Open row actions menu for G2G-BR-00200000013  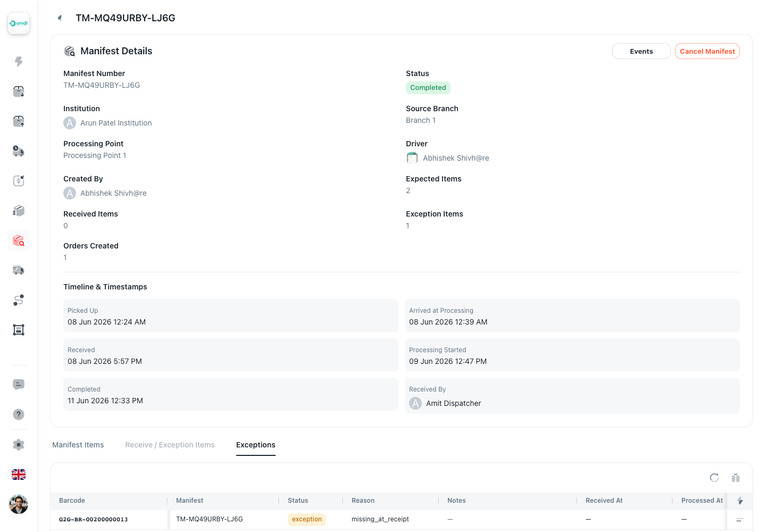[x=739, y=519]
